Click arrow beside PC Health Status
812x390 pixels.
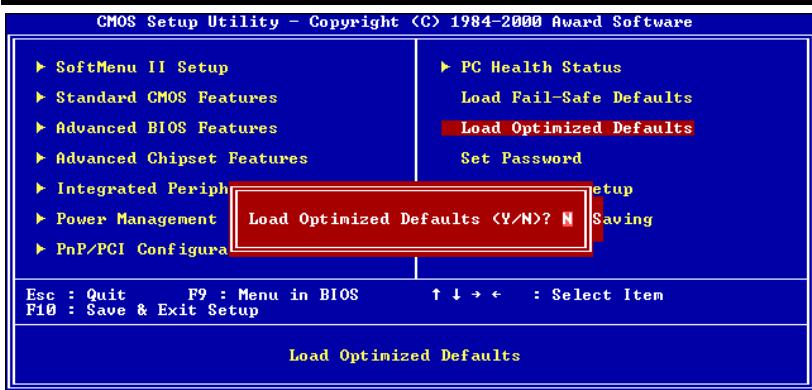click(x=446, y=67)
